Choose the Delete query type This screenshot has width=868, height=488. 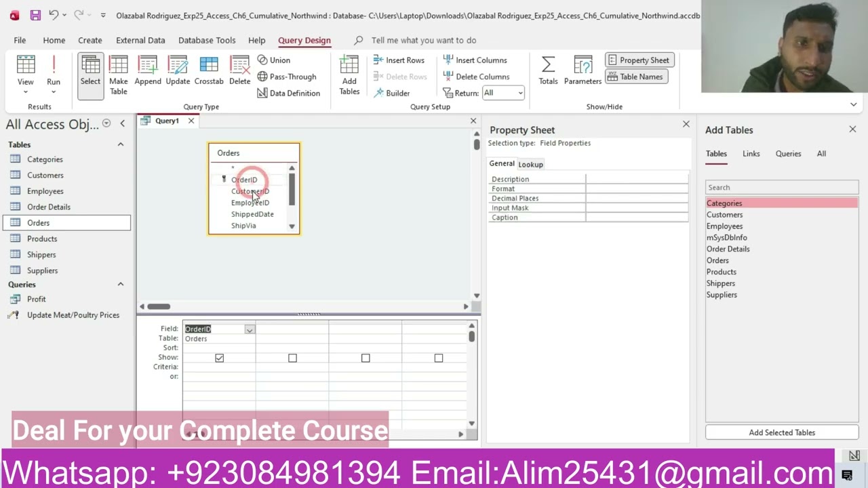click(x=239, y=70)
